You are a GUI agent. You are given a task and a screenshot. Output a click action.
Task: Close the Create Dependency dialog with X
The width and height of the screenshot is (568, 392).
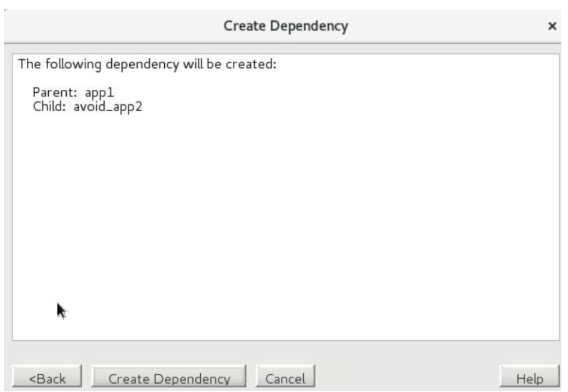click(x=552, y=26)
